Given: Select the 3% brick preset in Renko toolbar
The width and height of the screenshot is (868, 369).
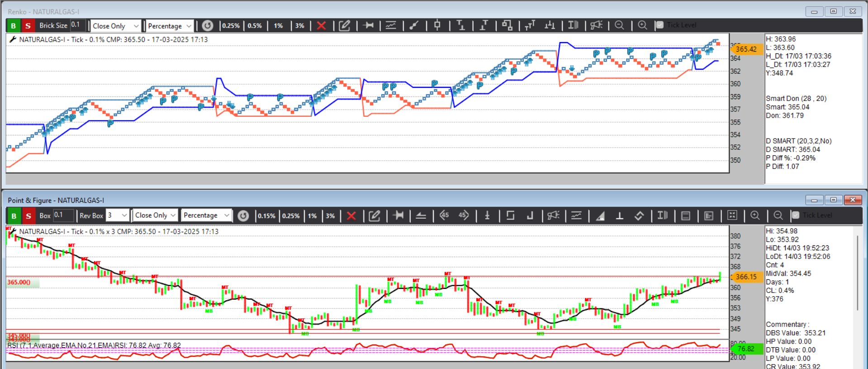Looking at the screenshot, I should pyautogui.click(x=299, y=26).
